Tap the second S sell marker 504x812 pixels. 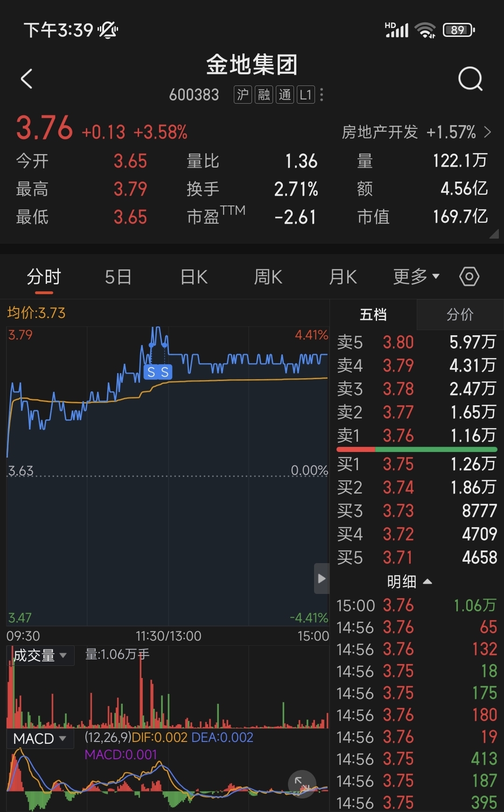165,372
